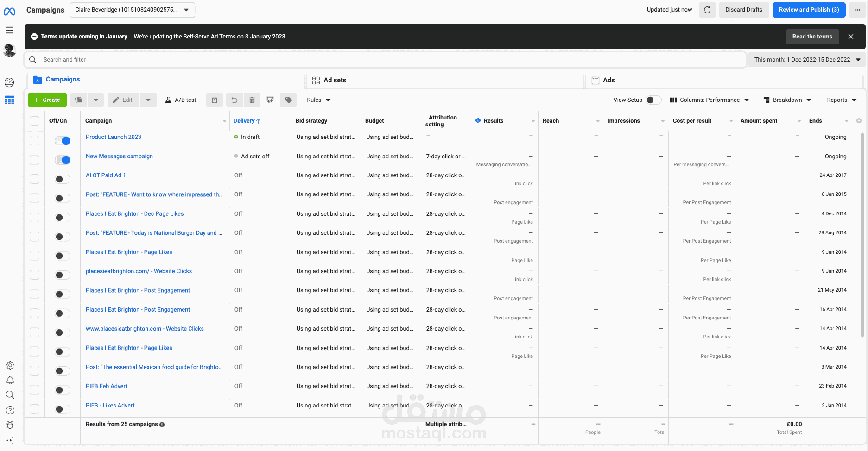The image size is (868, 451).
Task: Click the Duplicate campaign icon
Action: pos(79,100)
